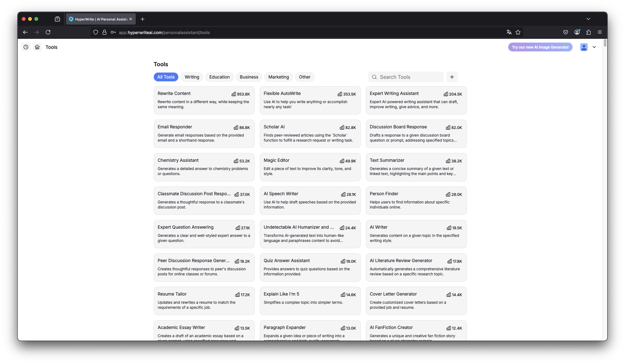625x364 pixels.
Task: Bookmark this page with star icon
Action: [518, 32]
